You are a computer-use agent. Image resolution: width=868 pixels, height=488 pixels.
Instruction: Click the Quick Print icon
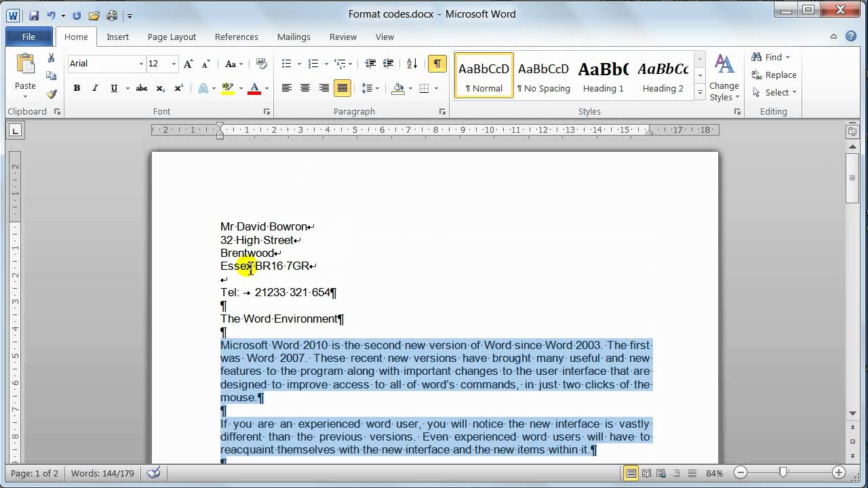pos(112,15)
